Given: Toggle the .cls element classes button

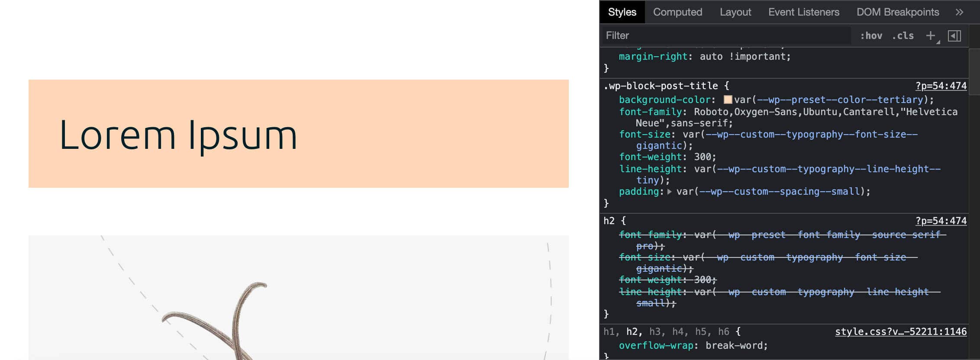Looking at the screenshot, I should pos(903,35).
